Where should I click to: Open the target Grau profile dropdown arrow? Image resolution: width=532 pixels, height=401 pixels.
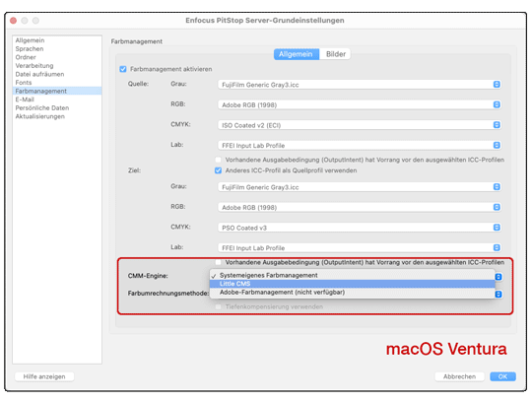tap(497, 186)
